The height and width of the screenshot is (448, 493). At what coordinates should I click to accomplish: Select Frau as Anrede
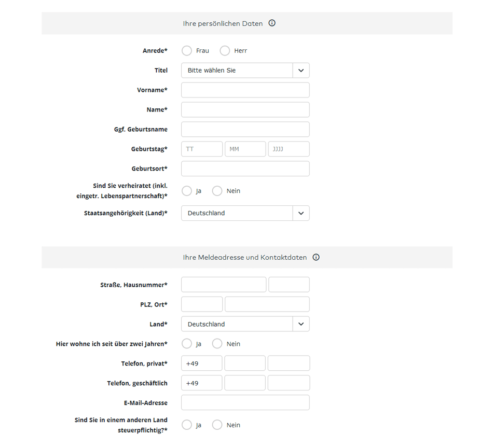tap(187, 51)
